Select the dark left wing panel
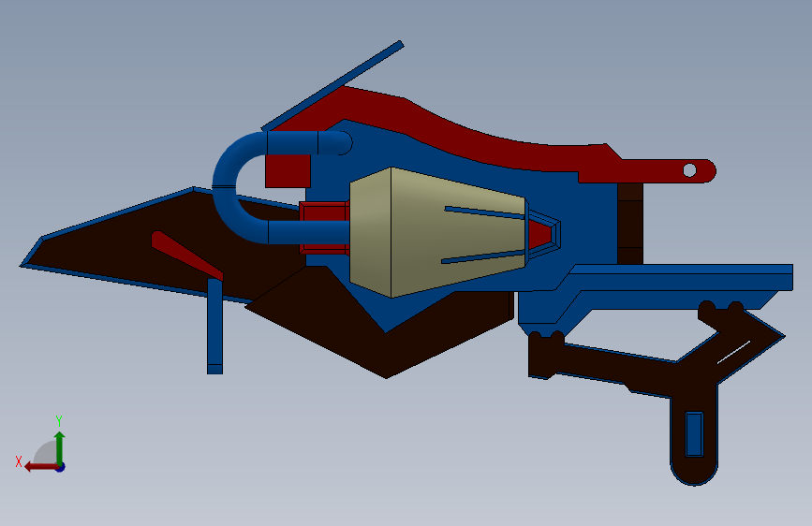812x526 pixels. tap(129, 249)
